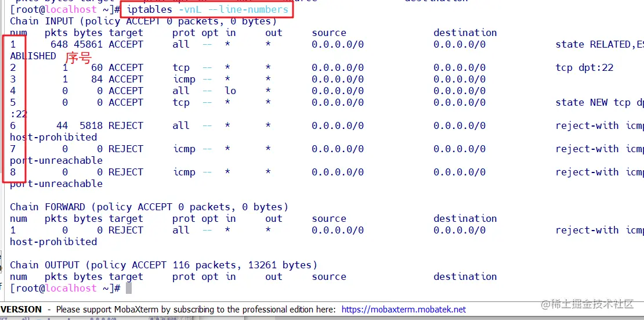Image resolution: width=644 pixels, height=320 pixels.
Task: Click the 'Chain FORWARD (policy ACCEPT' heading line
Action: (x=149, y=207)
